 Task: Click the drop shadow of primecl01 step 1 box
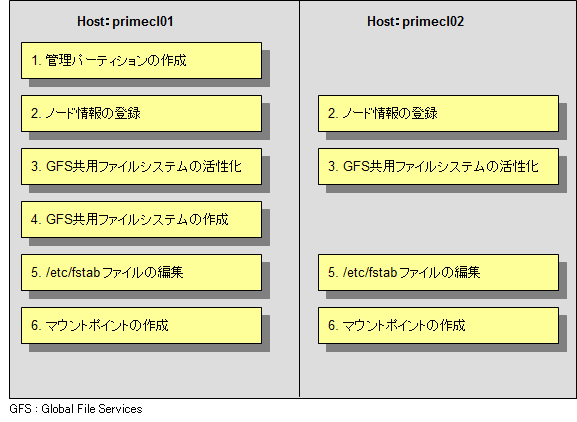[x=149, y=83]
